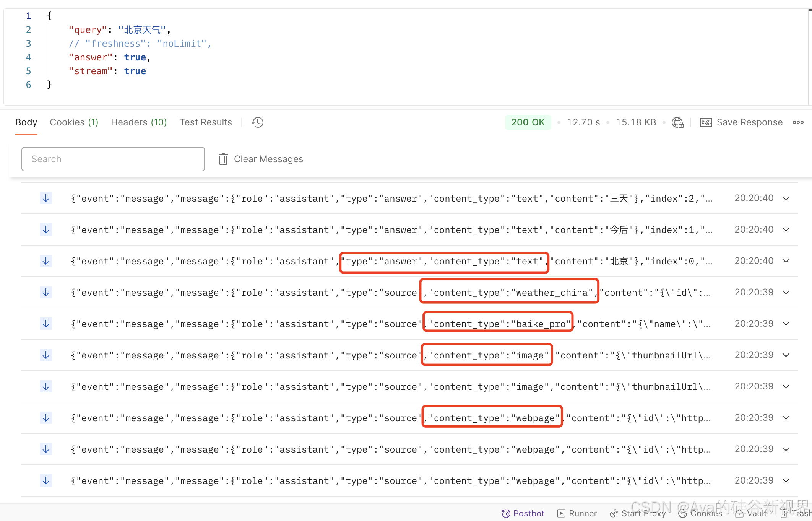Click the response history clock icon
Image resolution: width=812 pixels, height=521 pixels.
257,122
